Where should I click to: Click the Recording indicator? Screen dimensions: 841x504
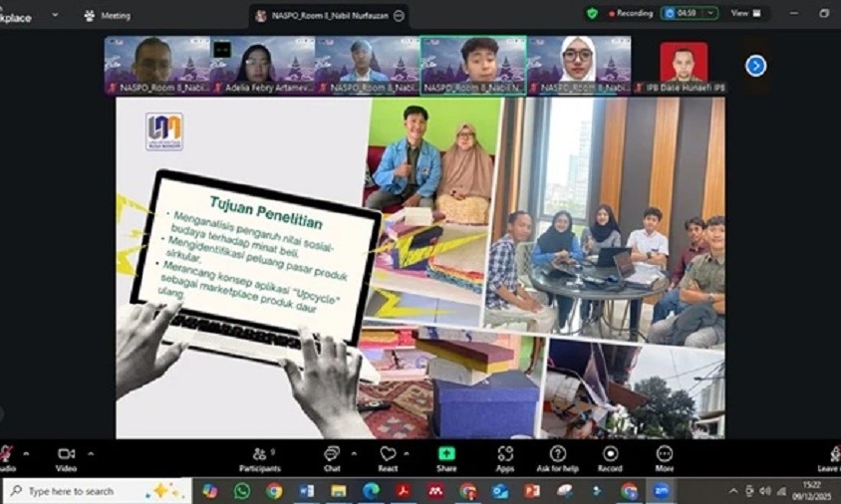(630, 13)
